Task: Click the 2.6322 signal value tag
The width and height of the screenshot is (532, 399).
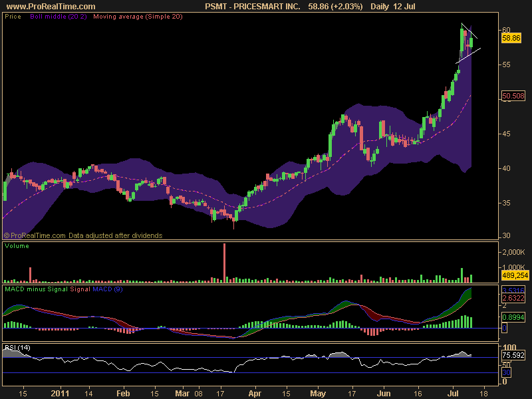Action: [x=513, y=298]
